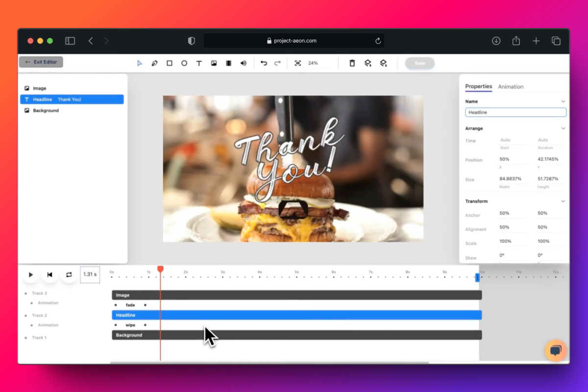The width and height of the screenshot is (588, 392).
Task: Click the Animation label under Track 3
Action: point(48,303)
